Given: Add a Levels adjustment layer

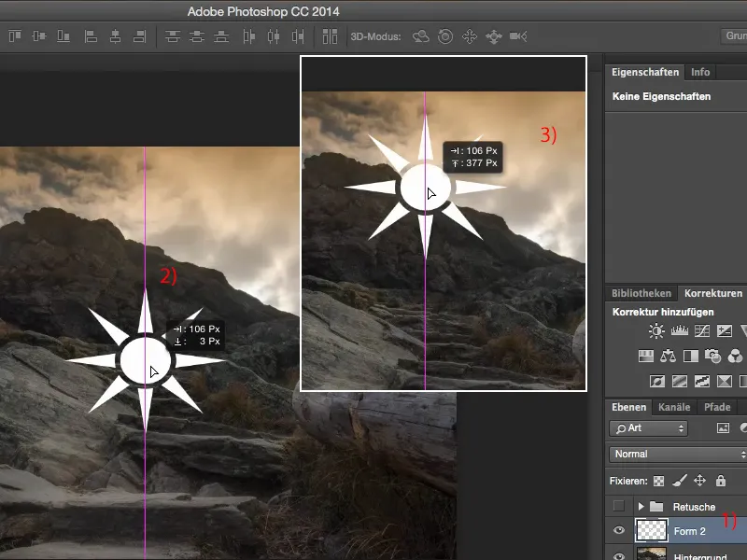Looking at the screenshot, I should (680, 330).
